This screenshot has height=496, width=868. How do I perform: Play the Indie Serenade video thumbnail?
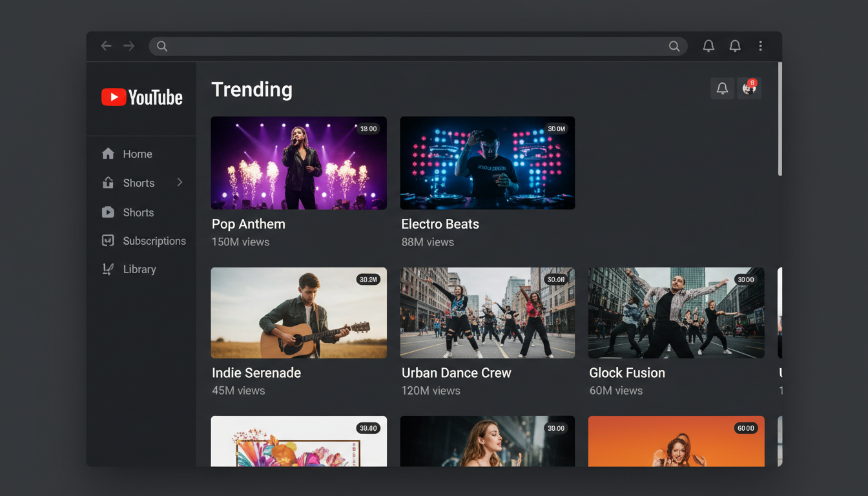coord(298,313)
